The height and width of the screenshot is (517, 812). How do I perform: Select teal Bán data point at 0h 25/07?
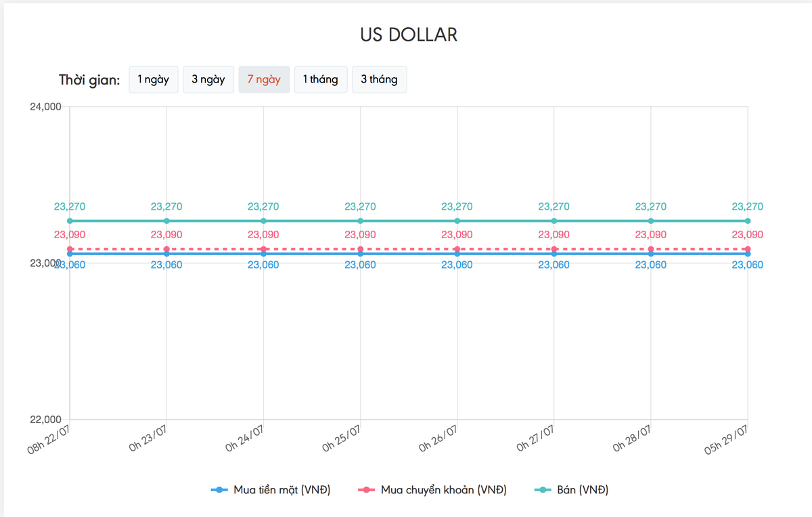(360, 221)
